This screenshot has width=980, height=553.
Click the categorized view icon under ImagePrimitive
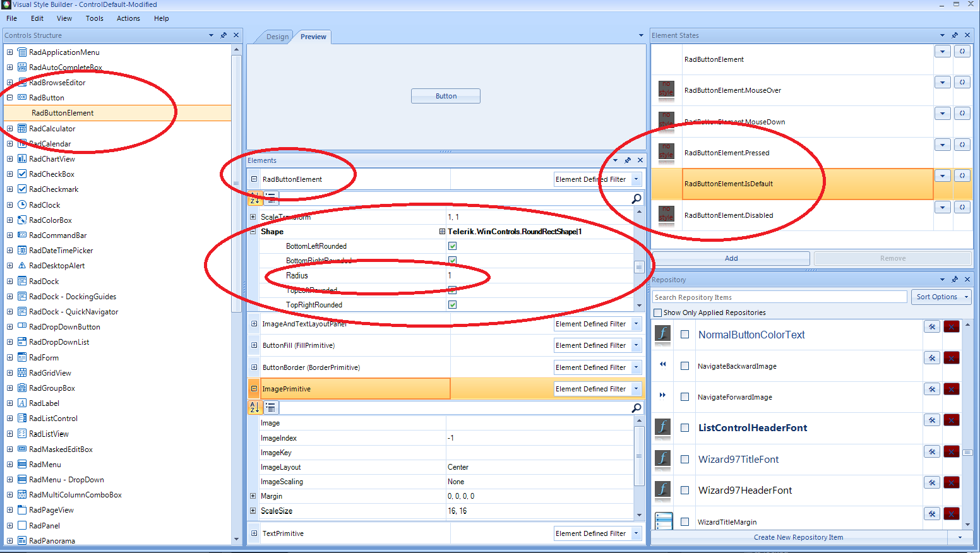[x=270, y=407]
